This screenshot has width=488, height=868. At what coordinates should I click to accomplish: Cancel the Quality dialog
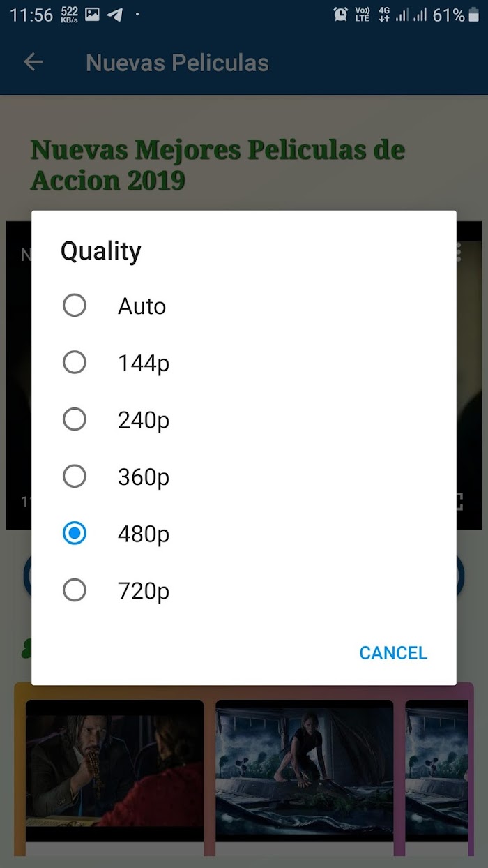coord(393,652)
